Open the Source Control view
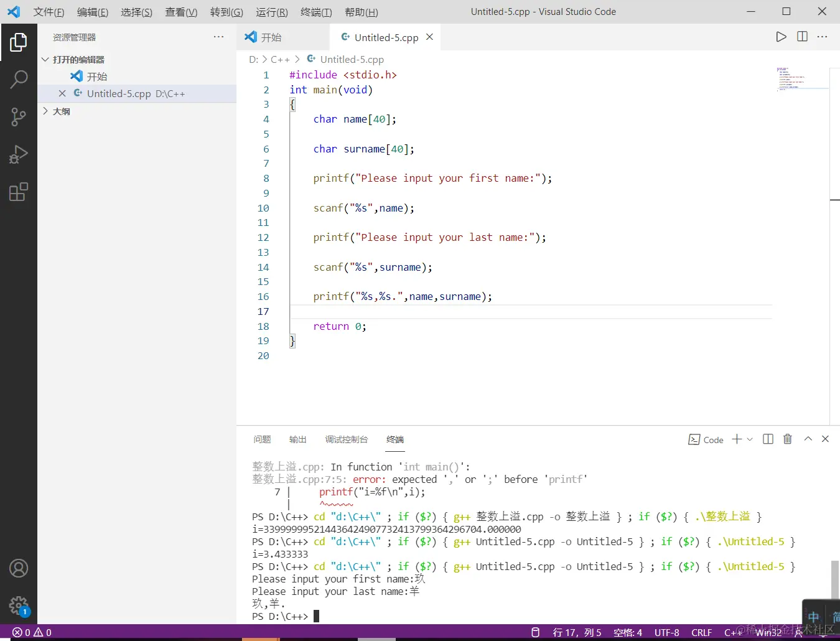 [19, 117]
